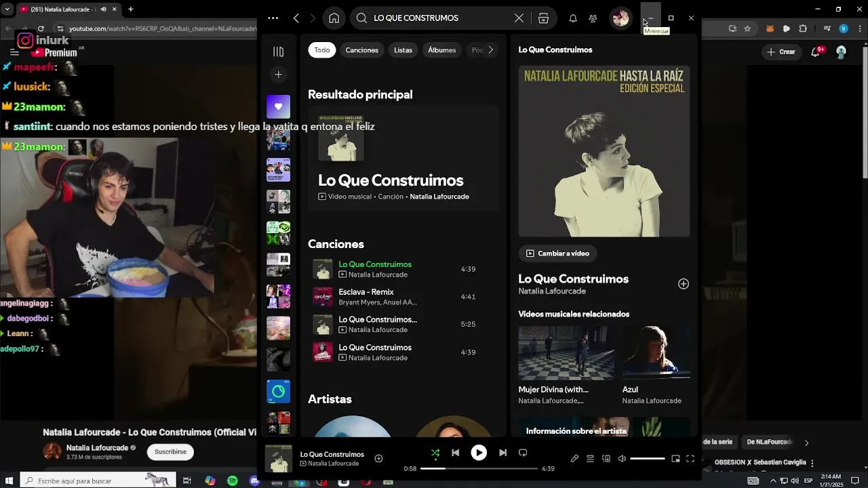Viewport: 868px width, 488px height.
Task: Adjust the Spotify volume slider
Action: pos(648,459)
